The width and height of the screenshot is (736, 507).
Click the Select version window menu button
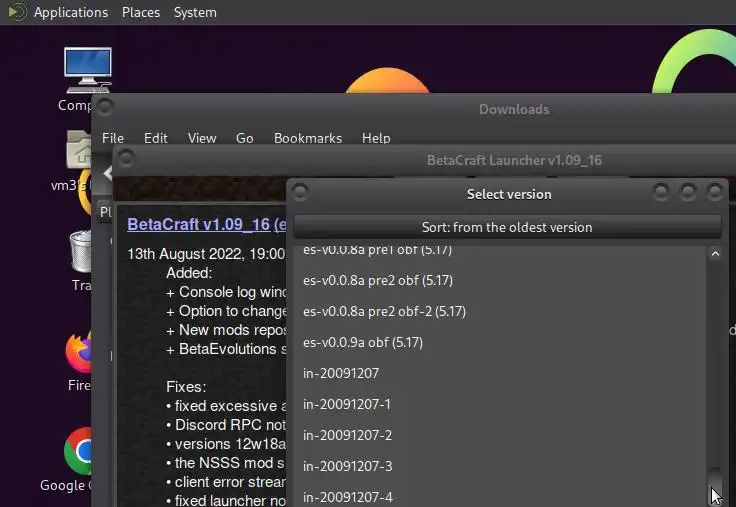pos(299,192)
